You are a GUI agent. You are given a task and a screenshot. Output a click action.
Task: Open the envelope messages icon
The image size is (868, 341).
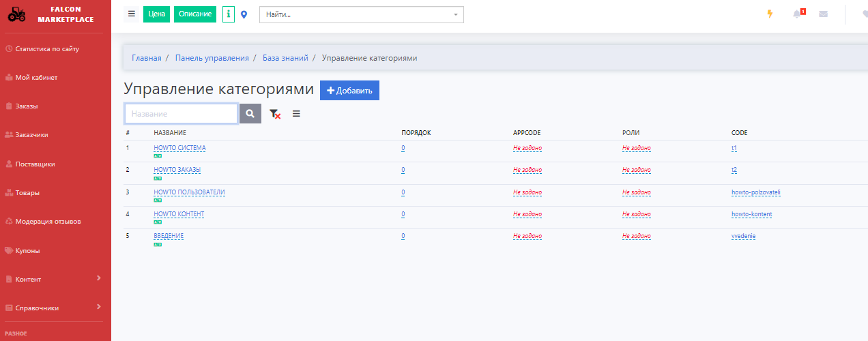(x=823, y=14)
